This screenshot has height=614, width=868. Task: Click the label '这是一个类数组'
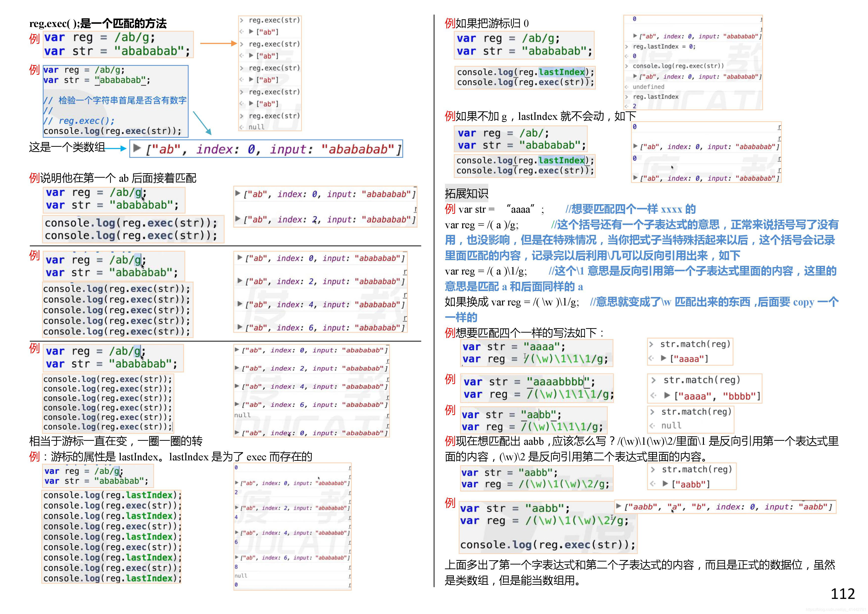pos(67,147)
